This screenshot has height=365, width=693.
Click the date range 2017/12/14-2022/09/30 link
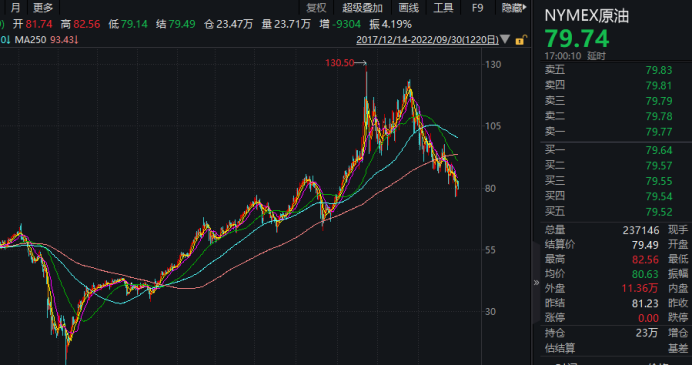click(427, 40)
